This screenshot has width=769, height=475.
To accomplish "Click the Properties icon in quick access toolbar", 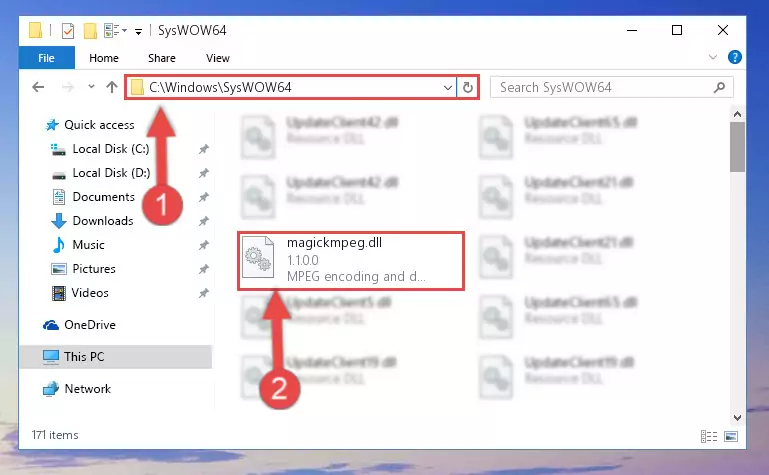I will click(x=68, y=31).
